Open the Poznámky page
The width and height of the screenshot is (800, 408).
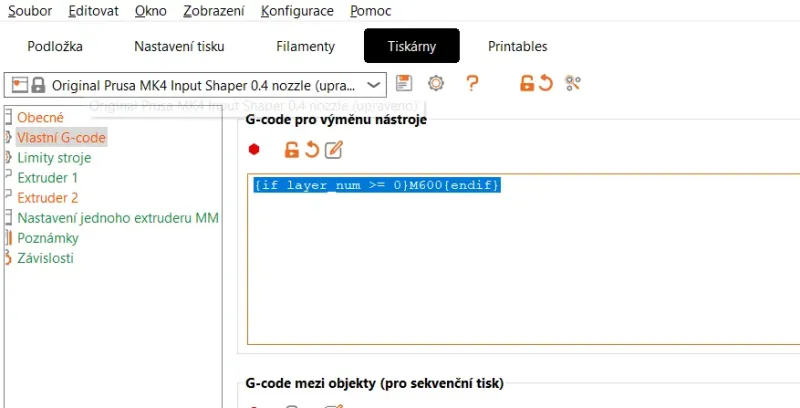click(48, 238)
